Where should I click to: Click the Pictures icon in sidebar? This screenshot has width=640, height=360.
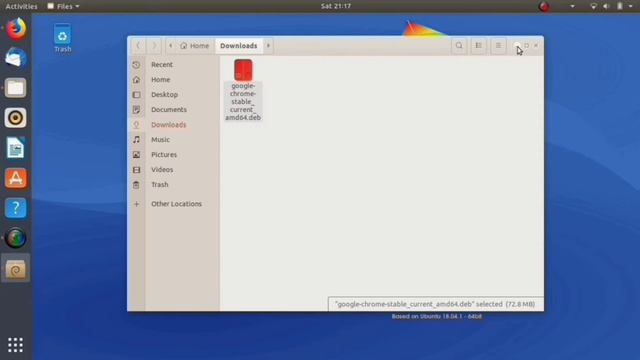(136, 155)
